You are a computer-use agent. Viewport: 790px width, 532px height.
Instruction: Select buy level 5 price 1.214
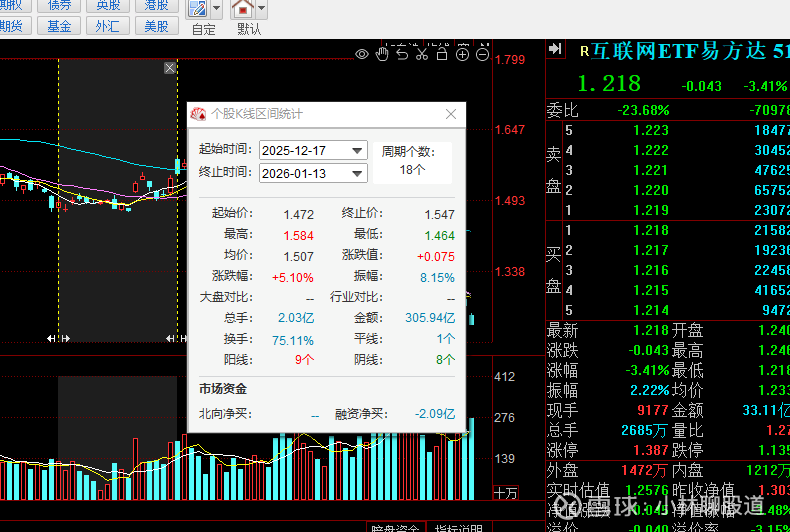tap(650, 310)
